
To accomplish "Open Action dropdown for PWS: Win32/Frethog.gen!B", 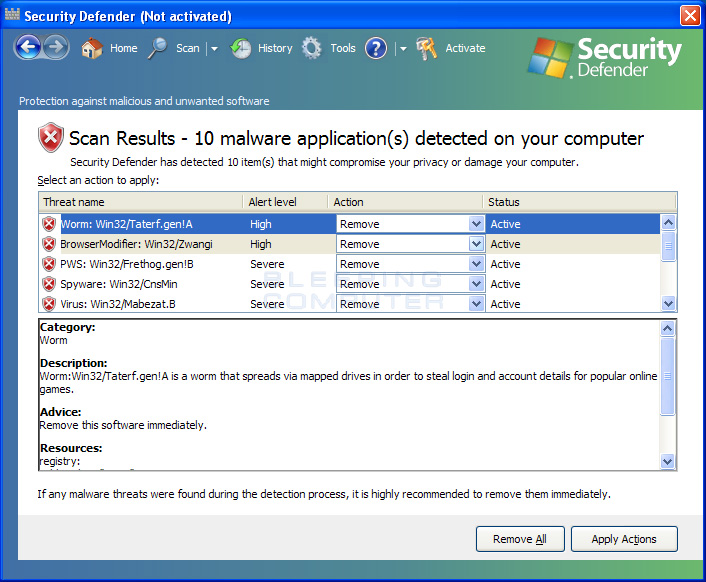I will [476, 264].
